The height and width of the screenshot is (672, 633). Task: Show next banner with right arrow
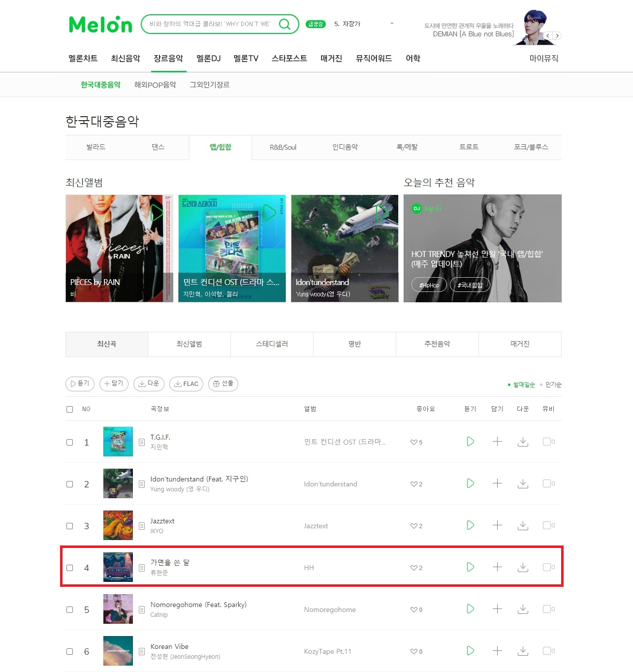click(x=557, y=35)
